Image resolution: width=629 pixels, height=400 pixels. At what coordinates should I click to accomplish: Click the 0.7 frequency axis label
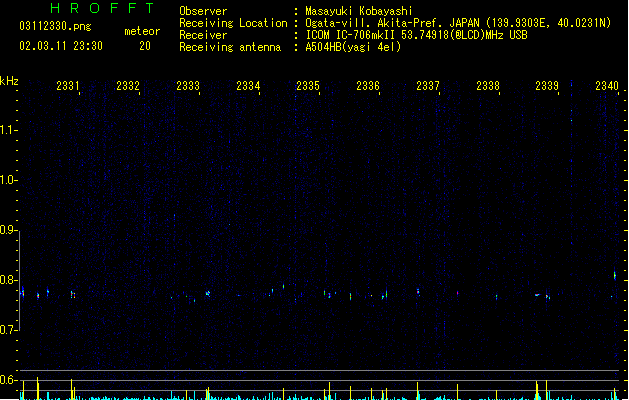click(8, 330)
